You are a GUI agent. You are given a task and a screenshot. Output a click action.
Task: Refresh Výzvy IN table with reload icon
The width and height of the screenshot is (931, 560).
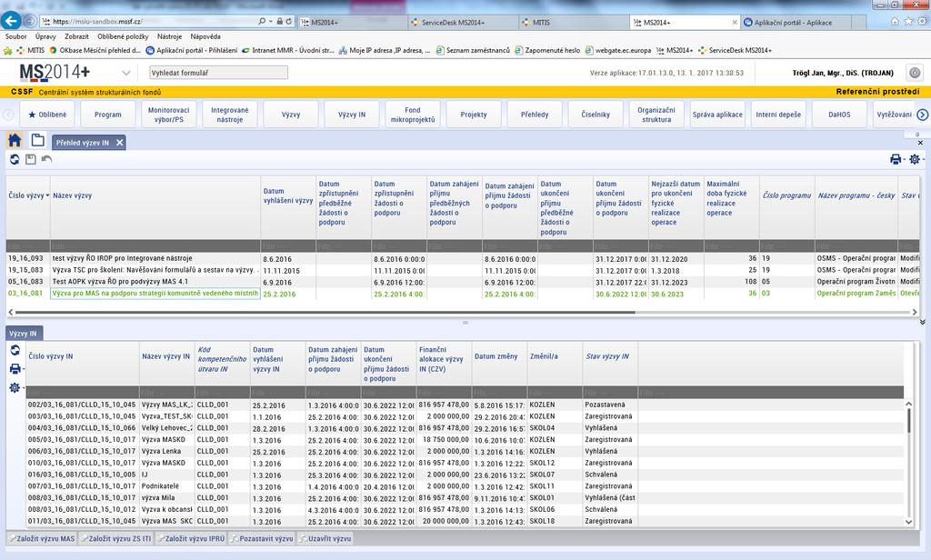click(x=15, y=350)
